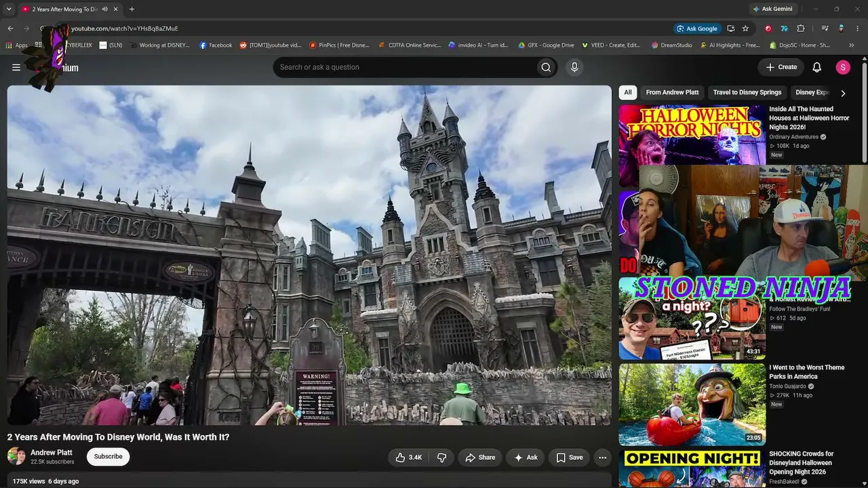Open the YouTube guide hamburger menu
868x488 pixels.
tap(16, 67)
